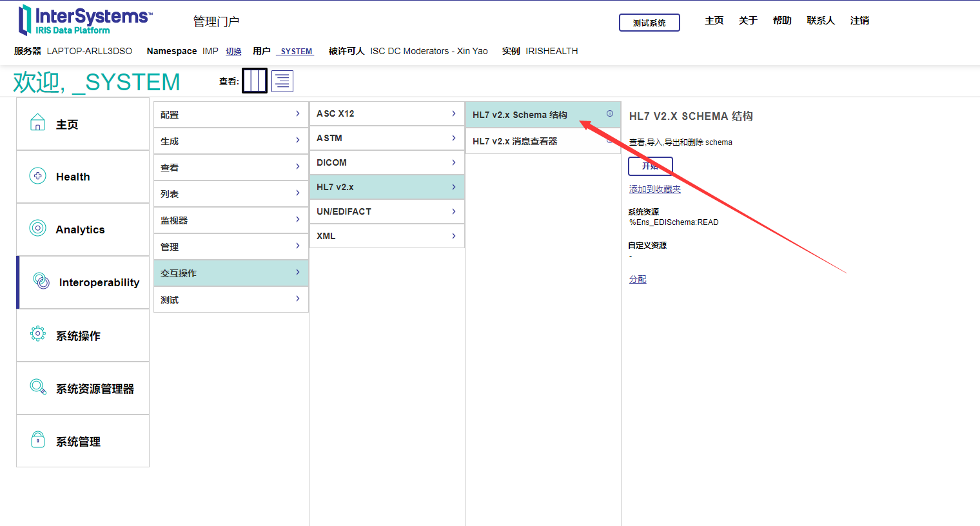Open 系统操作 sidebar section

tap(83, 335)
